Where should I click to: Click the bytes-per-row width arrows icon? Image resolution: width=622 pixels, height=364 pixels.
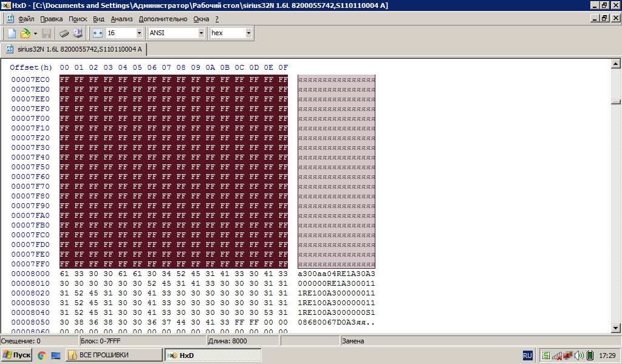[98, 33]
